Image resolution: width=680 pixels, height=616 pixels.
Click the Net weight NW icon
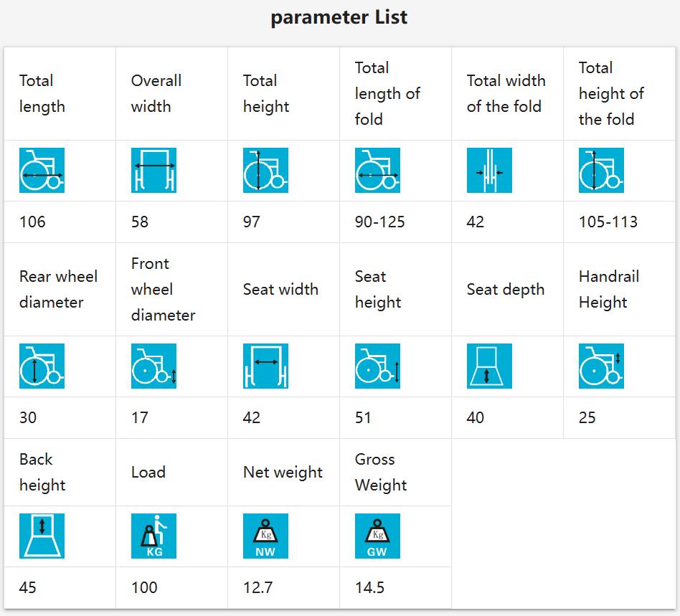point(265,536)
